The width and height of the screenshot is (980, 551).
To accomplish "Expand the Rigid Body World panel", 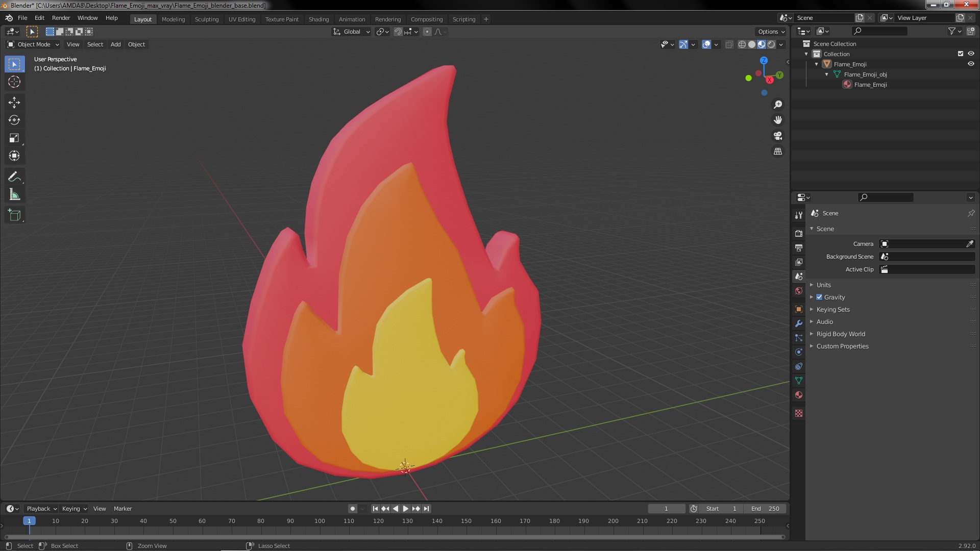I will click(x=840, y=334).
